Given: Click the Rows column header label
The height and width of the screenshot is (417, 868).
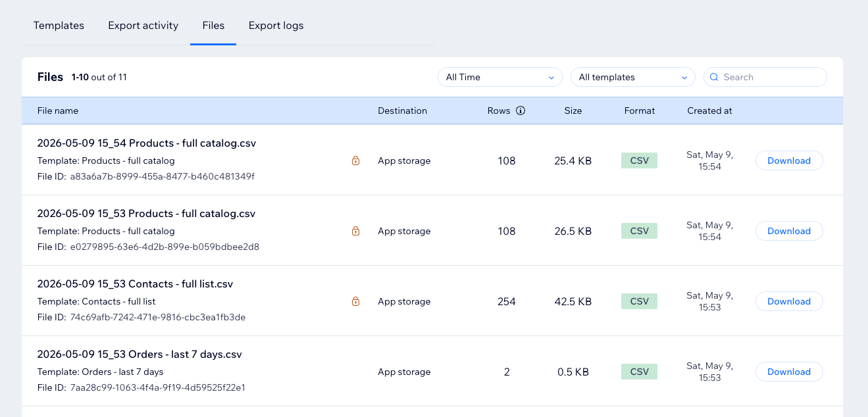Looking at the screenshot, I should (x=499, y=110).
